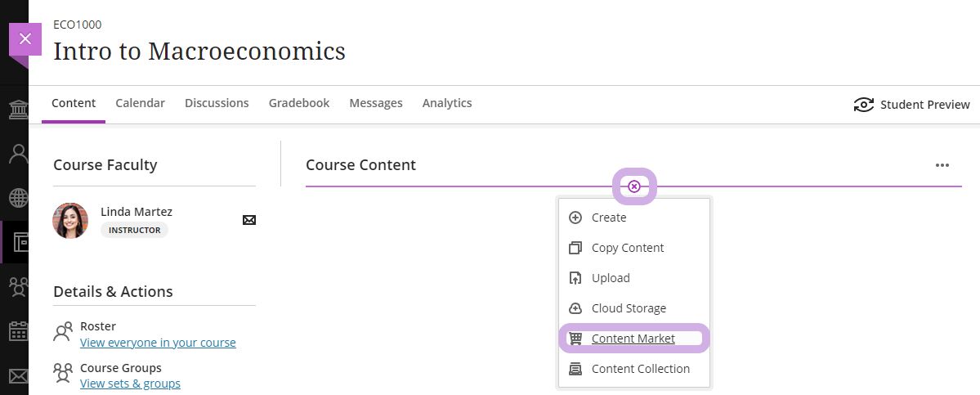Close the course panel with X button
Screen dimensions: 980x395
[x=25, y=39]
